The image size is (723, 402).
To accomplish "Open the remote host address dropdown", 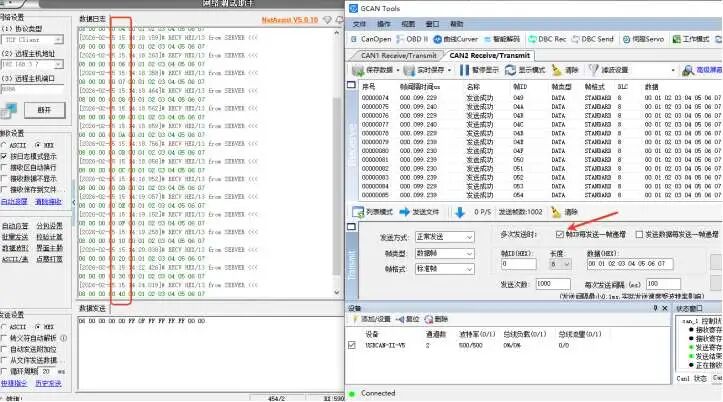I will click(x=58, y=65).
